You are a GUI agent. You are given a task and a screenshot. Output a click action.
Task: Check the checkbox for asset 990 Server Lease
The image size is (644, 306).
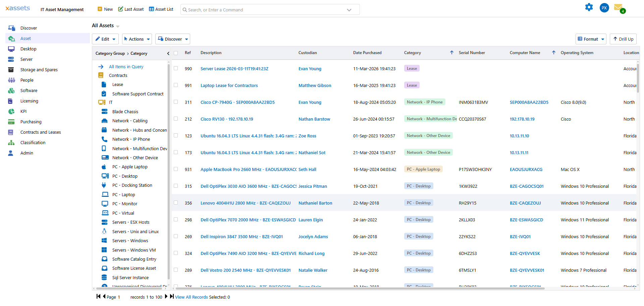176,68
